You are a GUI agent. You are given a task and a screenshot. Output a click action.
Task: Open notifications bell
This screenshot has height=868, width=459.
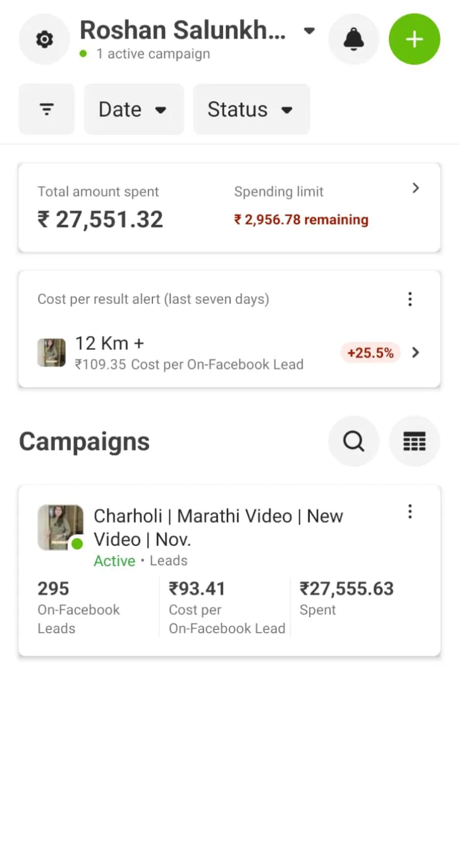pos(353,40)
